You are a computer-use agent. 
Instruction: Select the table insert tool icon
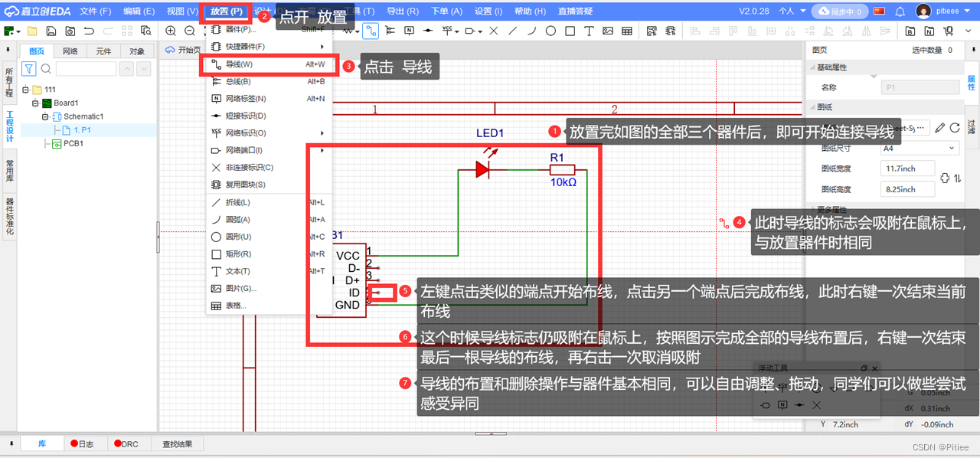627,31
